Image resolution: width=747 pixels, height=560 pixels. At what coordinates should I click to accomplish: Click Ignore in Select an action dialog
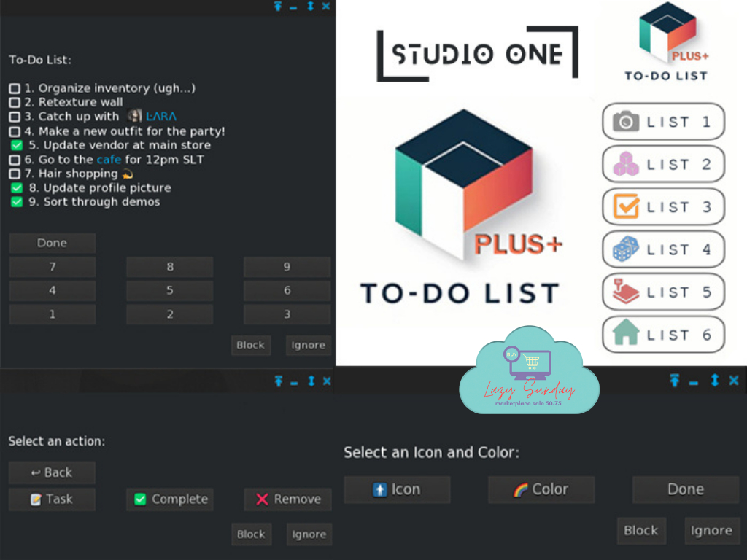point(309,534)
